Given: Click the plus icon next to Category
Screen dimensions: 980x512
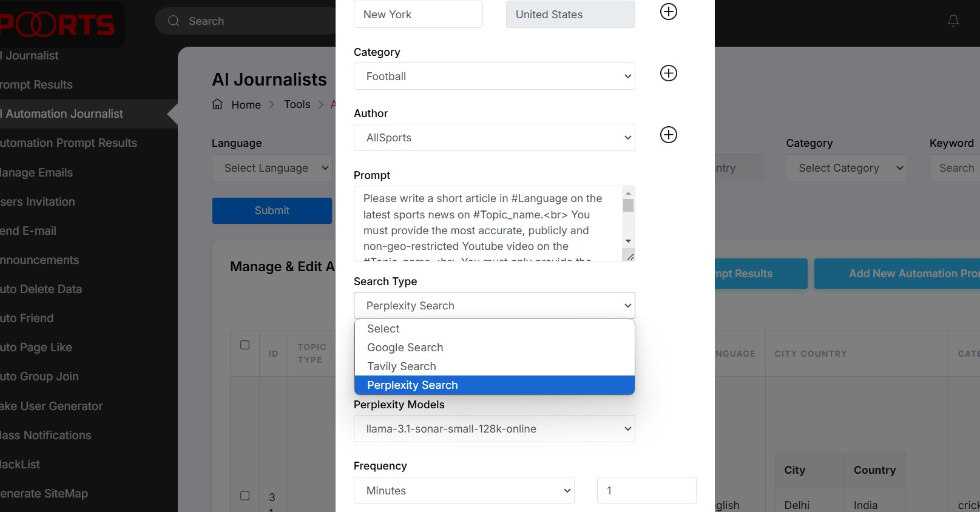Looking at the screenshot, I should [668, 73].
